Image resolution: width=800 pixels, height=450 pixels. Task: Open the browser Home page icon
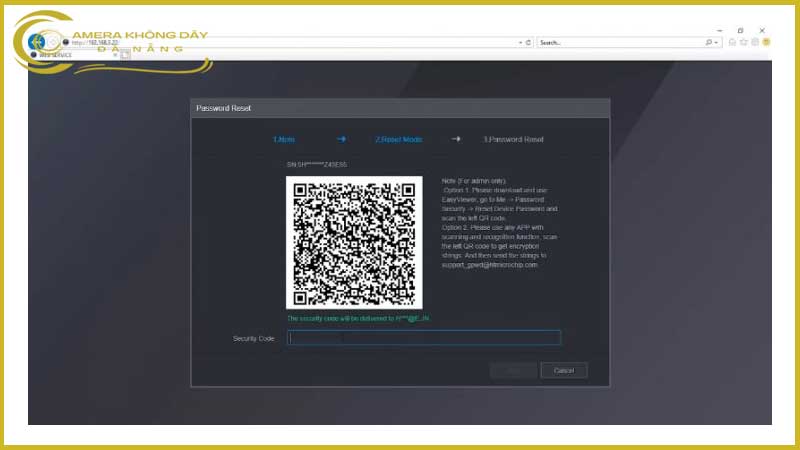point(733,42)
